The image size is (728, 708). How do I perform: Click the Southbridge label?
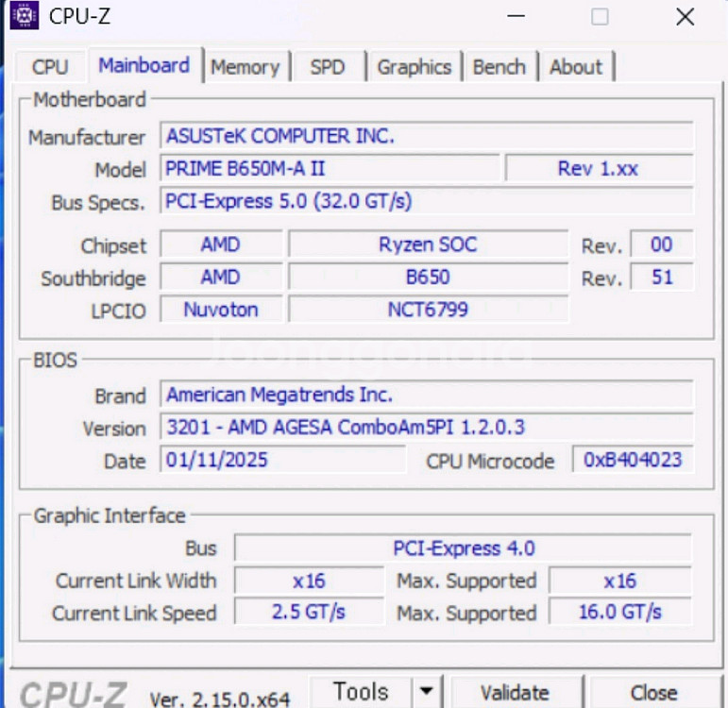93,278
